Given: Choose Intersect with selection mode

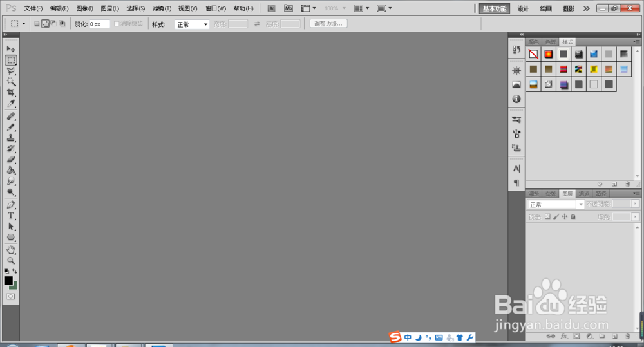Looking at the screenshot, I should 62,24.
